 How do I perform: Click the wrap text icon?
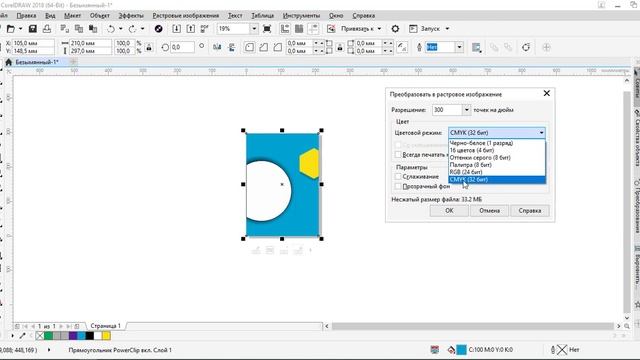point(476,47)
